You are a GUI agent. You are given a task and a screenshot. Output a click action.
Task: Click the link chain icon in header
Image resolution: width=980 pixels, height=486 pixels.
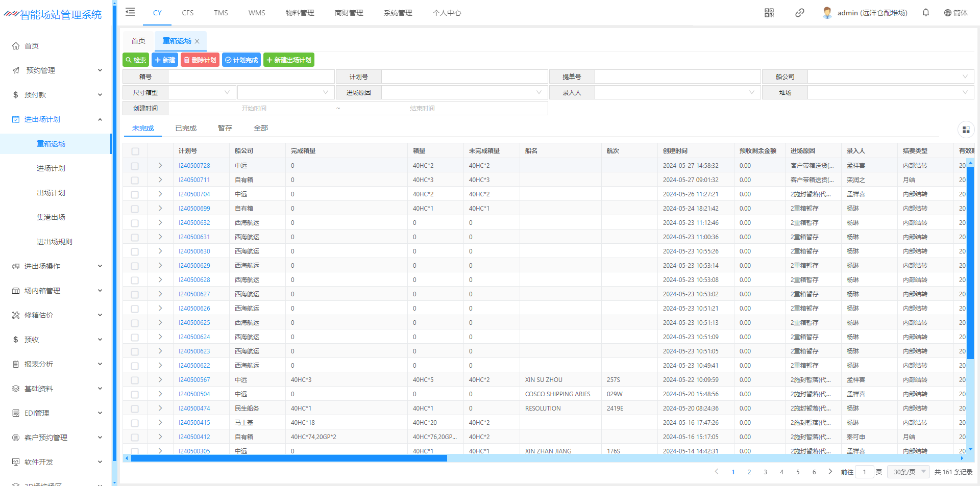[x=800, y=13]
